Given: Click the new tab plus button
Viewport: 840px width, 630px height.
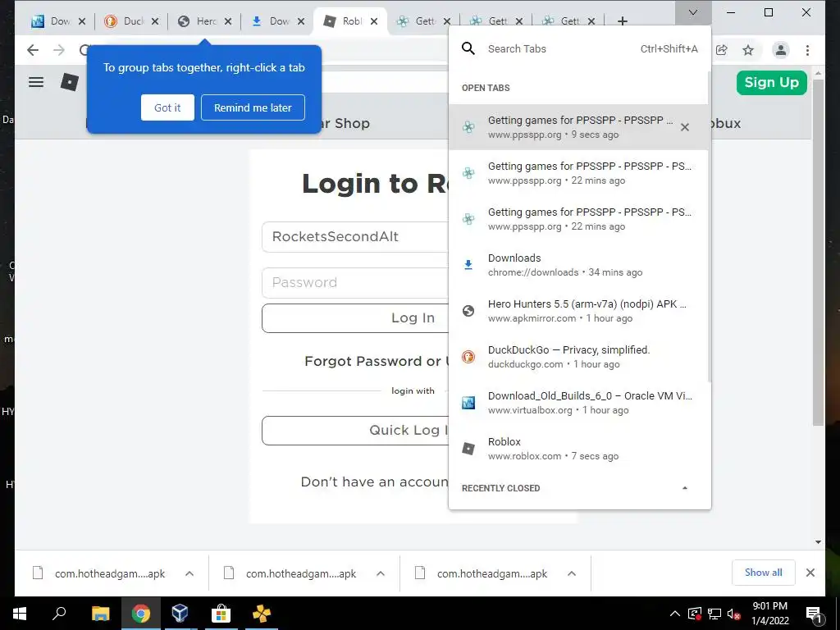Looking at the screenshot, I should [x=622, y=21].
